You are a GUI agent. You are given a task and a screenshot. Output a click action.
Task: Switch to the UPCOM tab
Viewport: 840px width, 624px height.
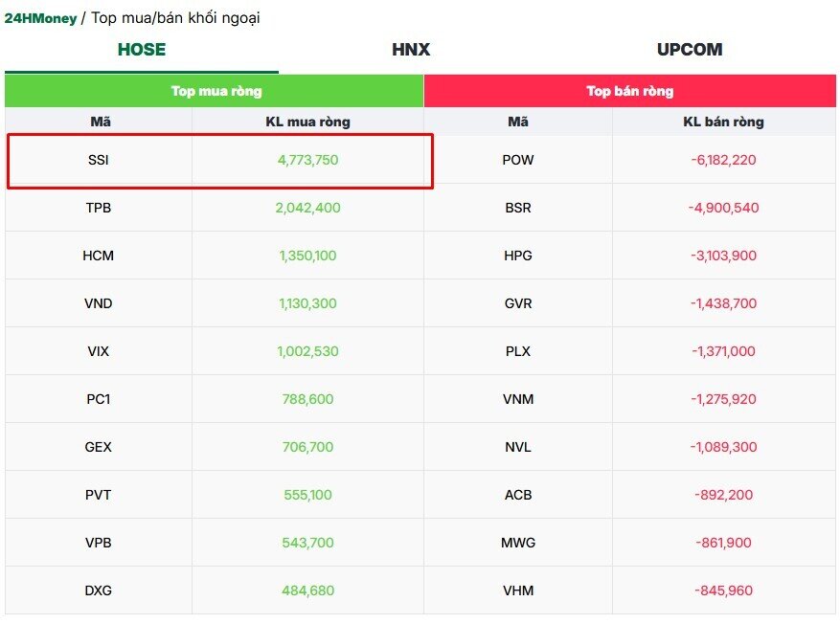(690, 50)
